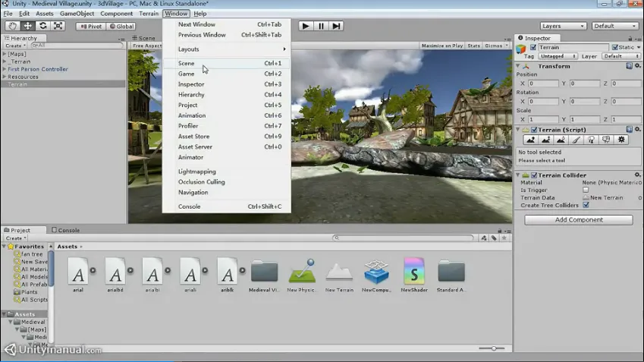Choose Scene from the Window menu
This screenshot has height=362, width=644.
click(227, 63)
